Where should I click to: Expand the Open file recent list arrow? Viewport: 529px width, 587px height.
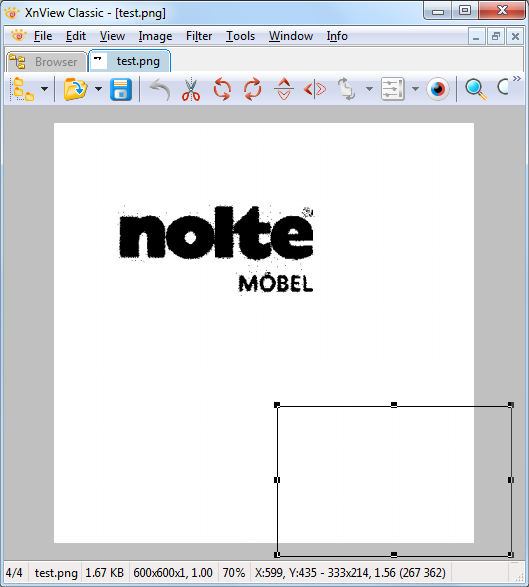click(x=98, y=89)
